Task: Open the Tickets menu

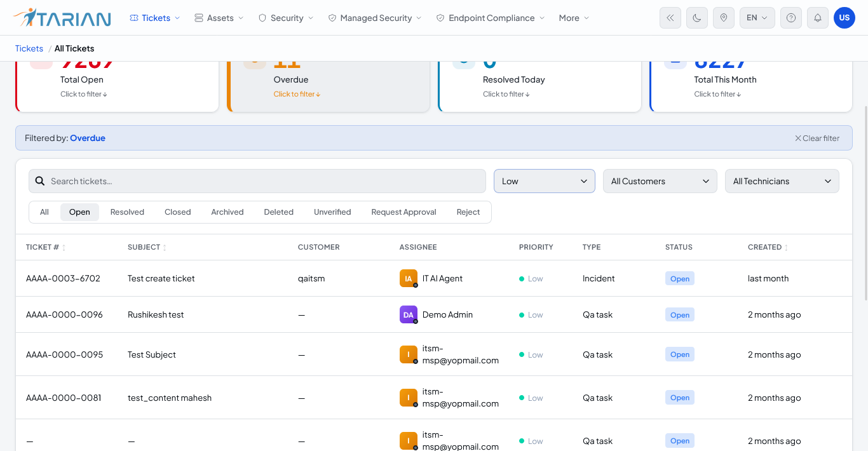Action: pos(155,18)
